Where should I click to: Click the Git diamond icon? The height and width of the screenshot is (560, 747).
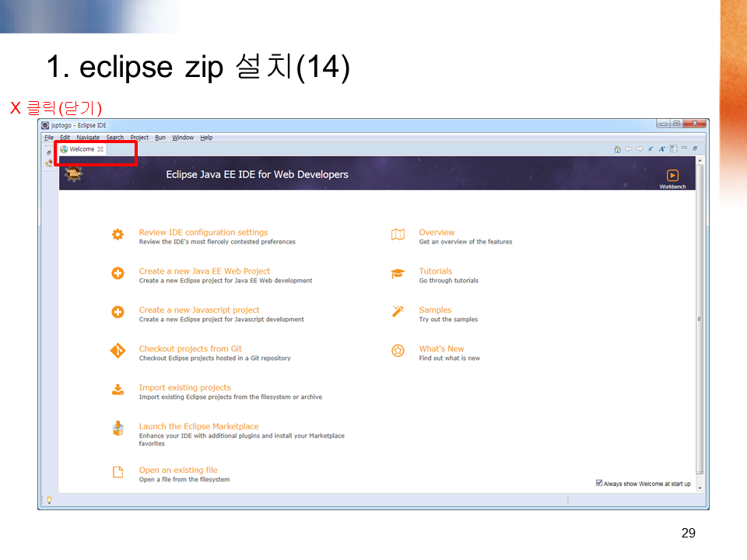117,351
